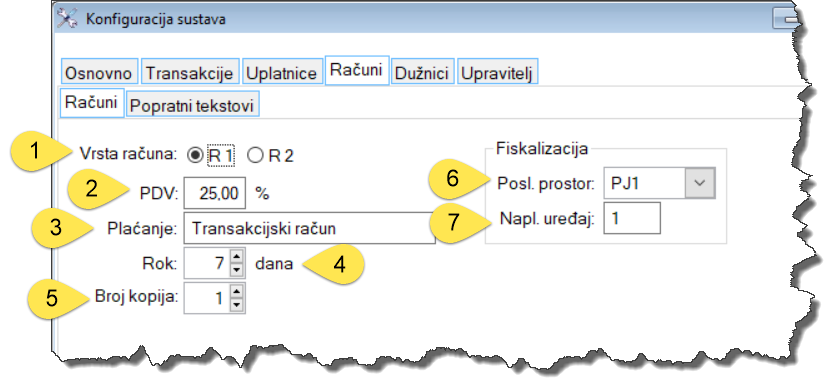Viewport: 837px width, 391px height.
Task: Select the Računi sub-tab
Action: (x=91, y=102)
